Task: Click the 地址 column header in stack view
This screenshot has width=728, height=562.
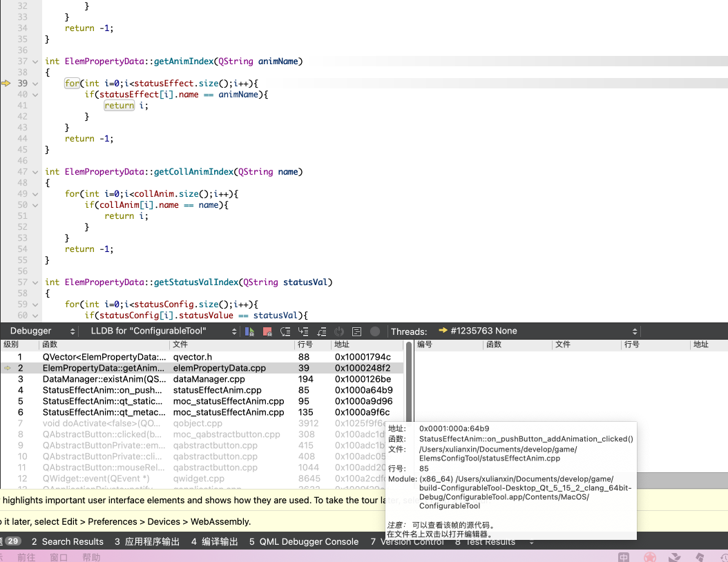Action: click(343, 344)
